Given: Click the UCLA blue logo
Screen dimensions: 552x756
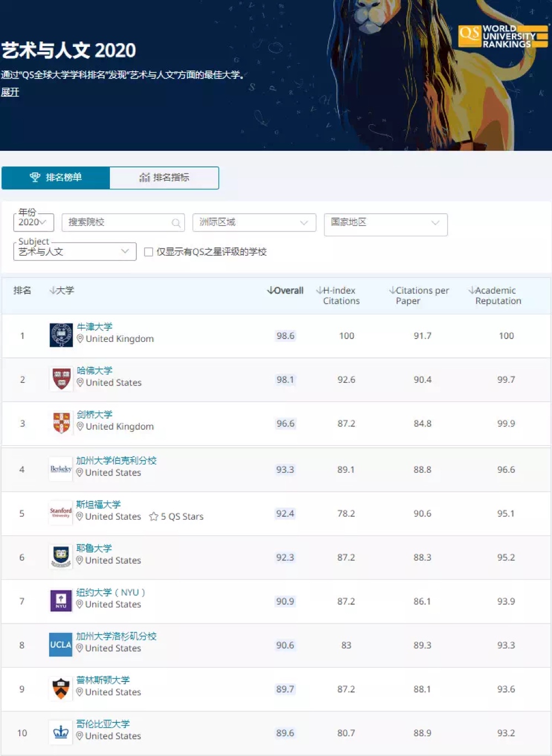Looking at the screenshot, I should pos(61,644).
